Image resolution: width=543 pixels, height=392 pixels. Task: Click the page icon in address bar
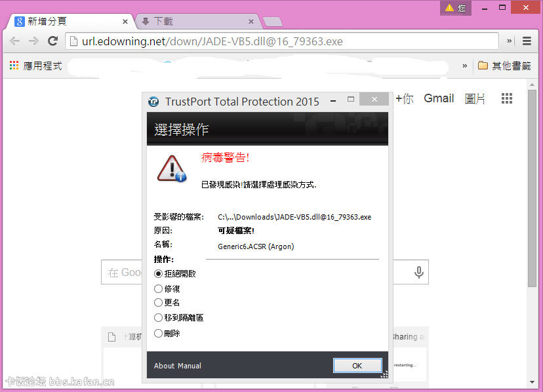tap(73, 41)
